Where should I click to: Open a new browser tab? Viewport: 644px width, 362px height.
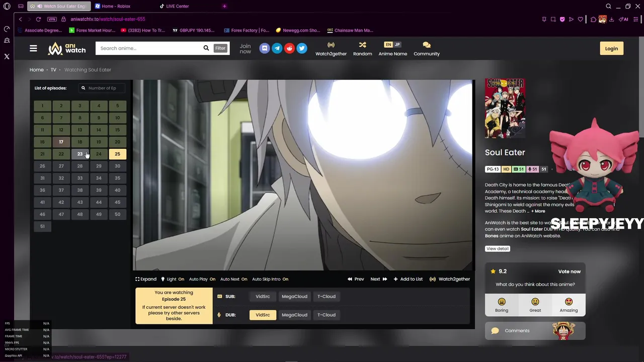[x=224, y=6]
